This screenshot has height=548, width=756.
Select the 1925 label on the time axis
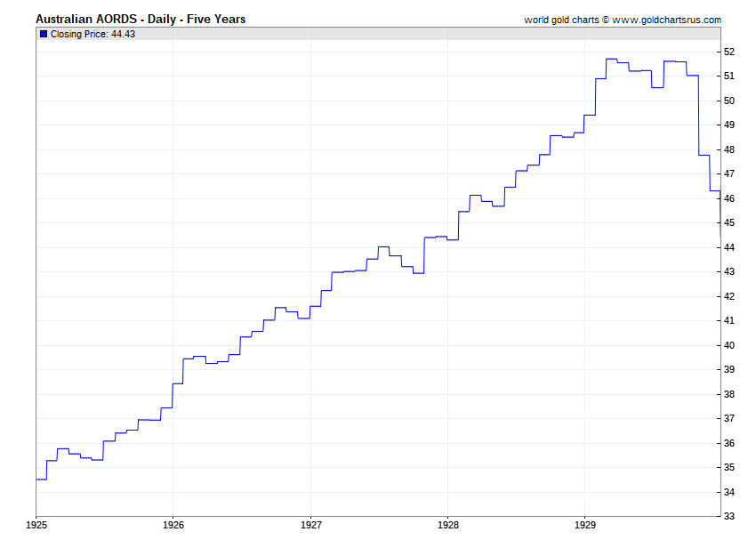pos(36,526)
